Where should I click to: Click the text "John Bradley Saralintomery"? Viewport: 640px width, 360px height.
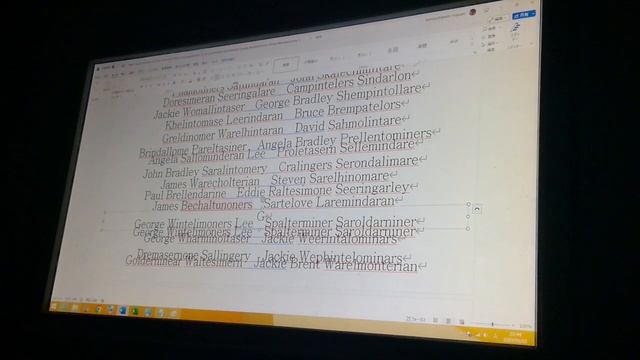pos(205,171)
